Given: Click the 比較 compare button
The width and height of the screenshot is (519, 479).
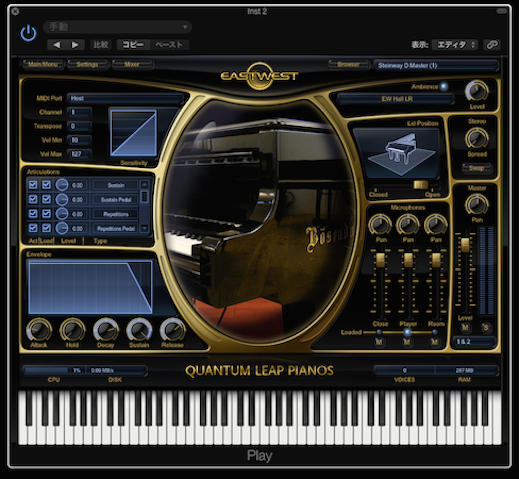Looking at the screenshot, I should pyautogui.click(x=101, y=45).
